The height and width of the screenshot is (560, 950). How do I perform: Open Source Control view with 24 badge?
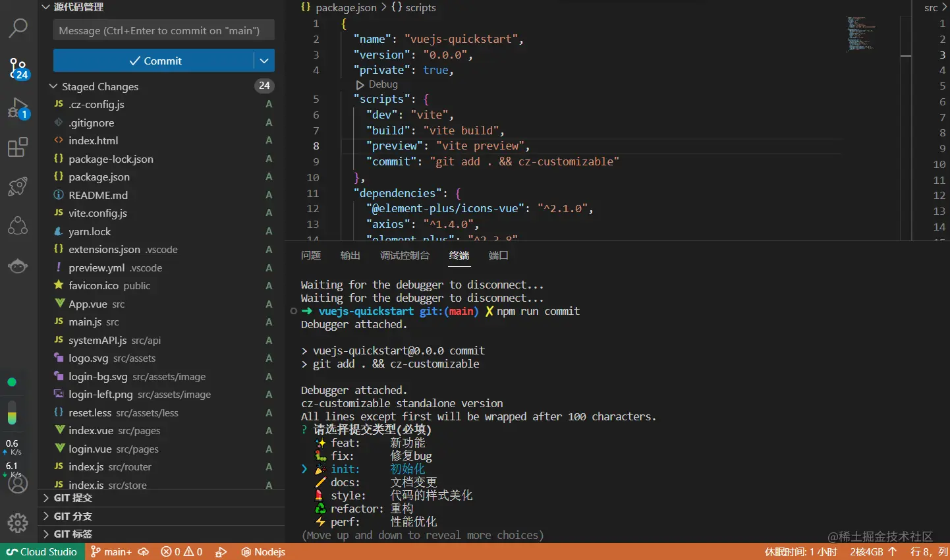coord(18,68)
